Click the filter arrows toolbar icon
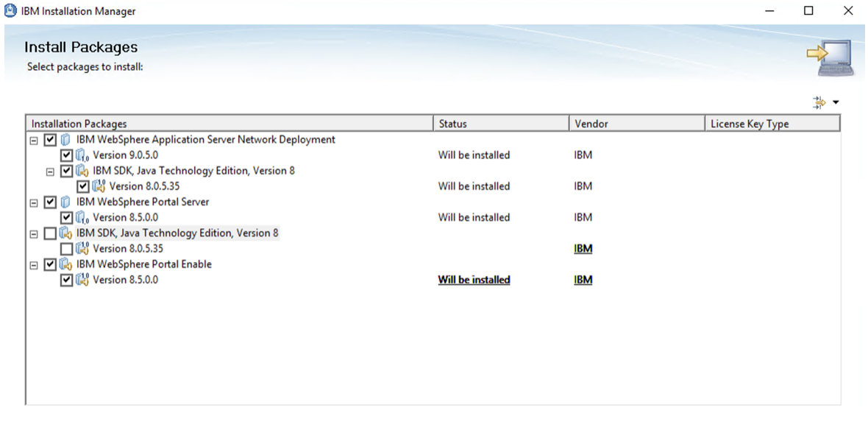The width and height of the screenshot is (868, 427). (819, 102)
